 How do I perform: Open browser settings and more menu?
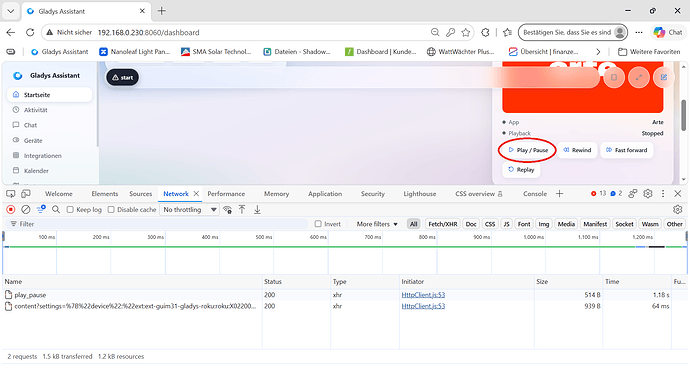639,32
